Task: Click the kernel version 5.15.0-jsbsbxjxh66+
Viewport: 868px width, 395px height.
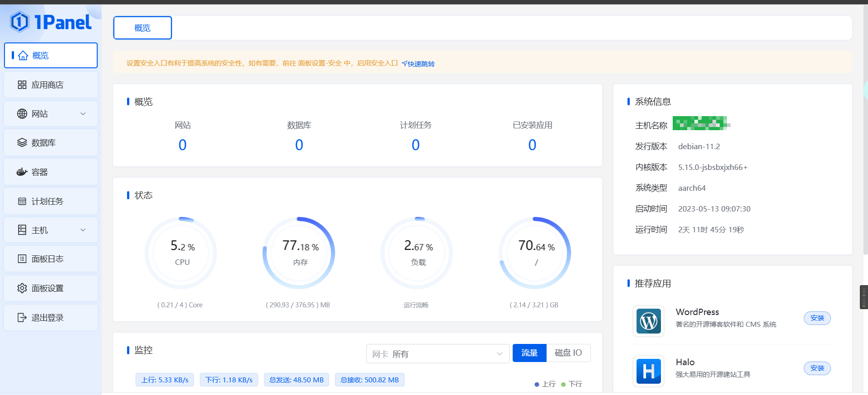Action: click(x=713, y=167)
